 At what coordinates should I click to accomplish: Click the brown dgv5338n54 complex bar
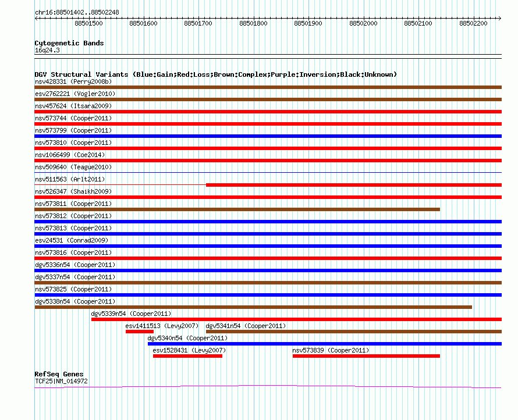click(253, 307)
